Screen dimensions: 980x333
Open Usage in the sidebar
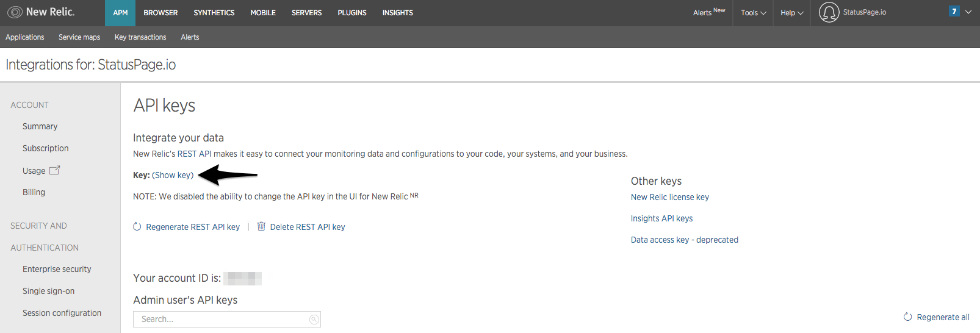point(34,171)
